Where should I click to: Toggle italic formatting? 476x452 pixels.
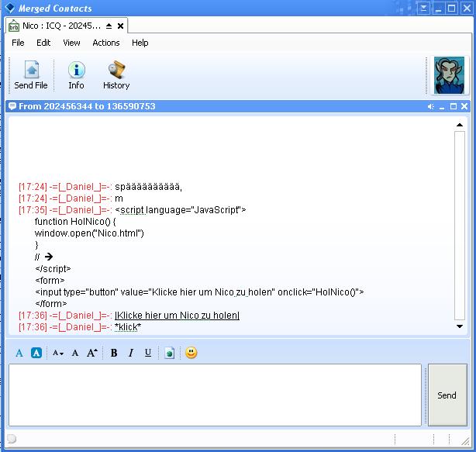click(131, 353)
